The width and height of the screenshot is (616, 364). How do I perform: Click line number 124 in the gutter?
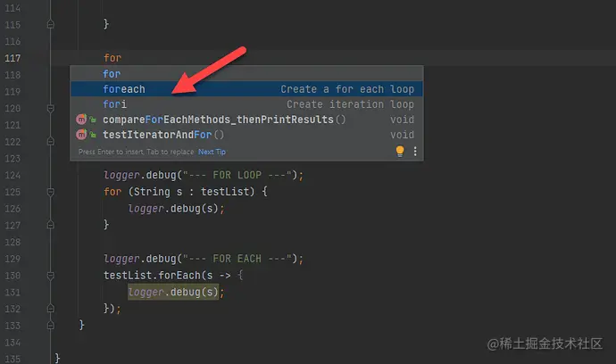point(12,175)
